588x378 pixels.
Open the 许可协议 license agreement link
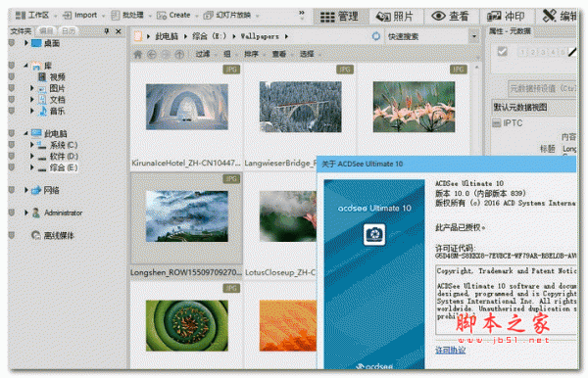(x=451, y=351)
